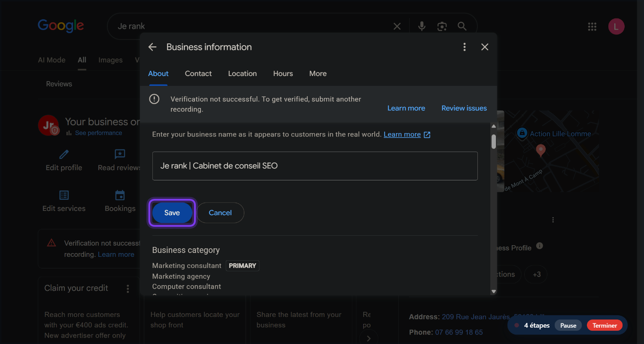The height and width of the screenshot is (344, 644).
Task: Select the All results tab
Action: tap(82, 60)
